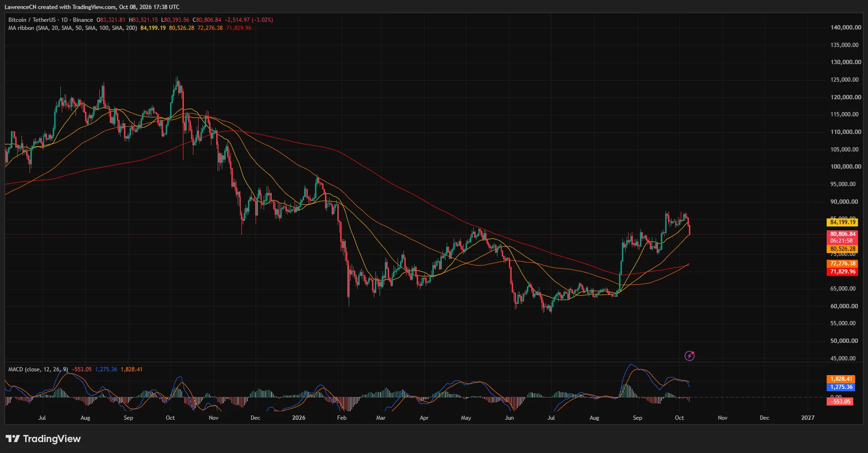Click the MA ribbon indicator legend name
This screenshot has height=453, width=868.
point(73,28)
